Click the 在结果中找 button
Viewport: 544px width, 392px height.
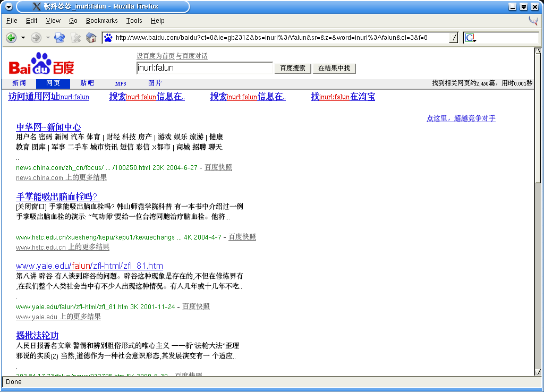[334, 68]
